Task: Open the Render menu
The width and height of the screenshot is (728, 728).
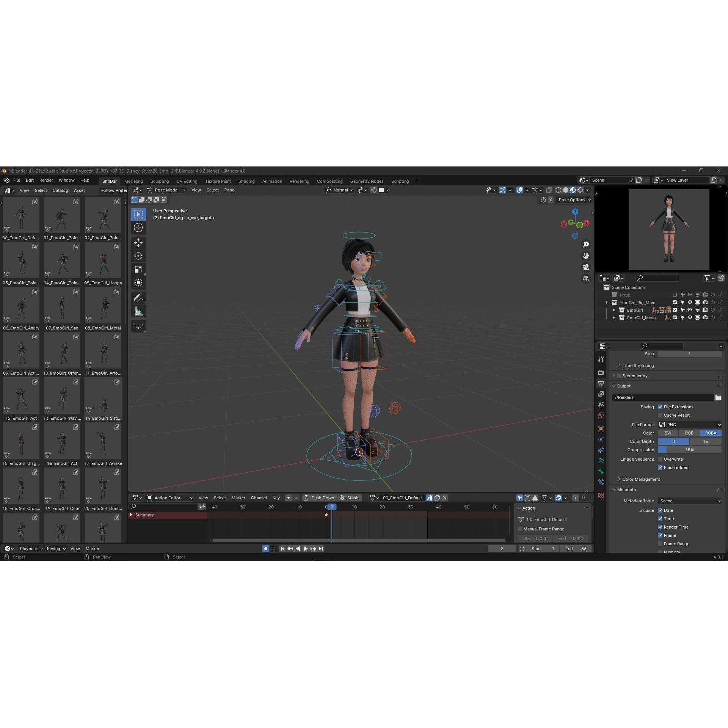Action: (x=46, y=180)
